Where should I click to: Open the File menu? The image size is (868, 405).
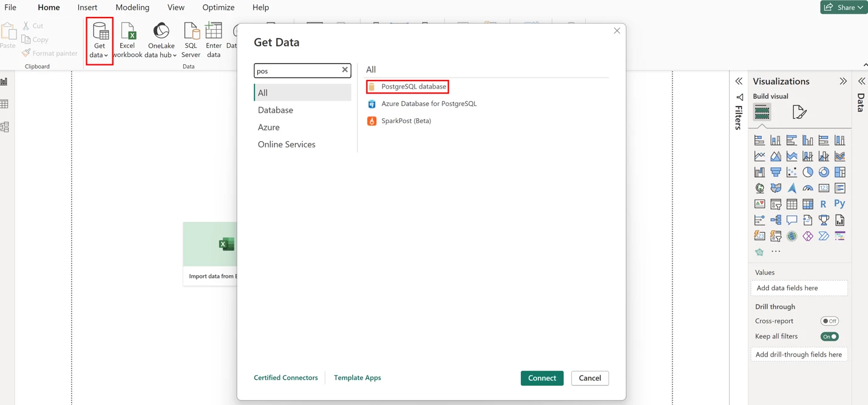point(10,7)
